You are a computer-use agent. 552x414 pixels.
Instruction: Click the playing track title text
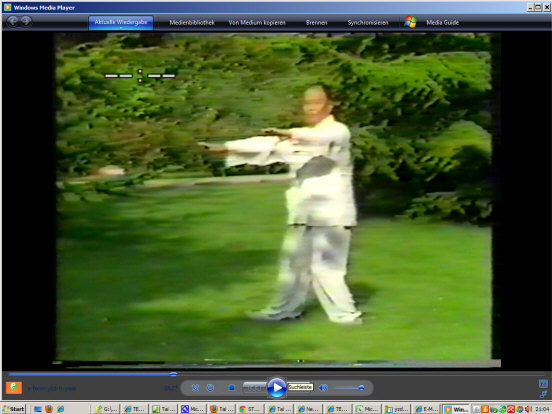coord(52,388)
